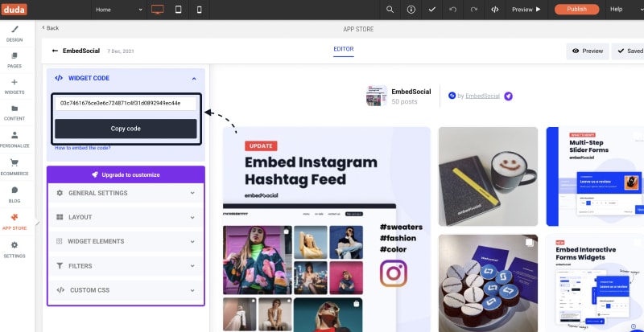This screenshot has width=644, height=332.
Task: Expand the Custom CSS section
Action: tap(126, 290)
